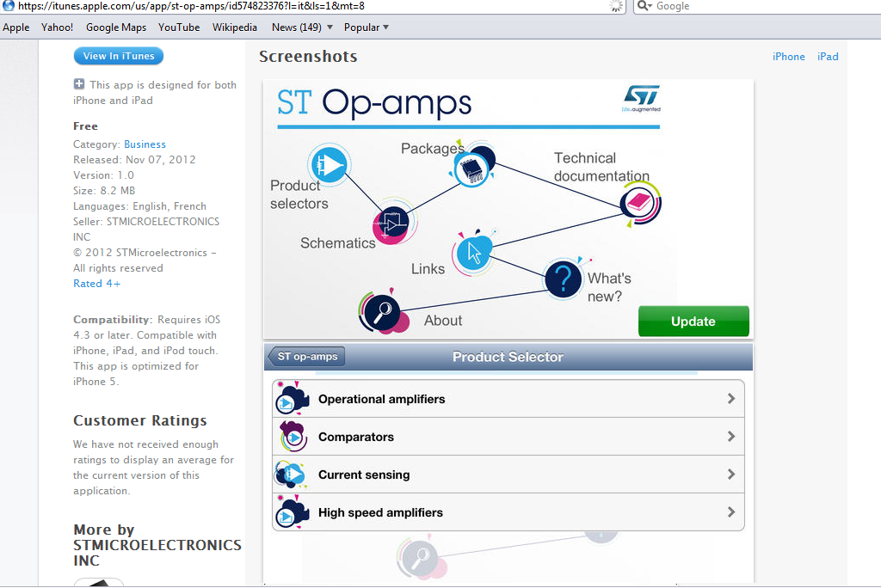The image size is (881, 588).
Task: Click the Languages: English, French text
Action: pyautogui.click(x=140, y=206)
